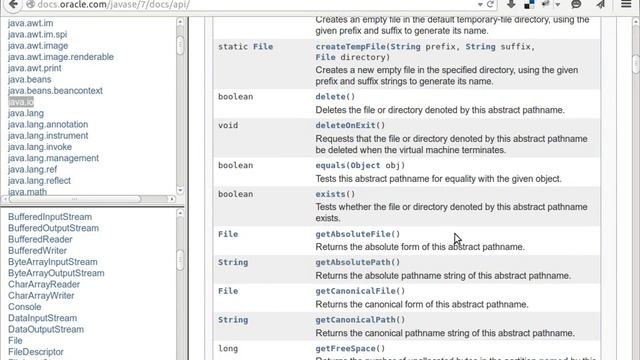Open the java.awt.im package
The height and width of the screenshot is (360, 640).
31,23
